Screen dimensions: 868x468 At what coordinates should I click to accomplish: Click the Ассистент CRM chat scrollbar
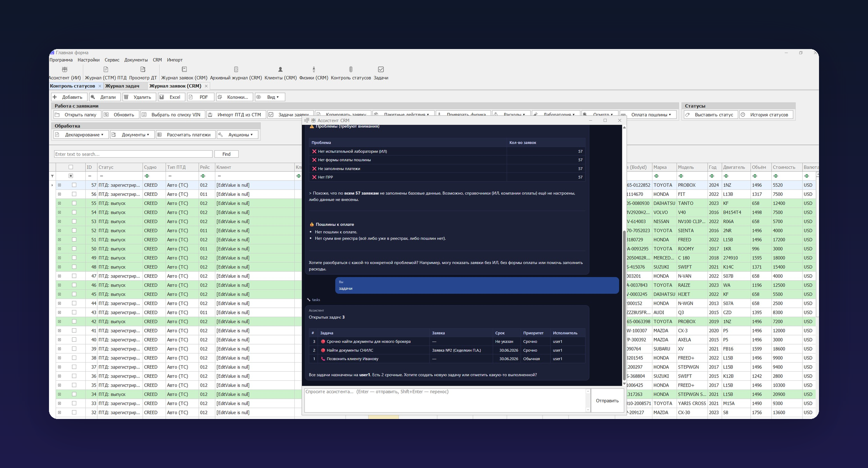pyautogui.click(x=624, y=305)
